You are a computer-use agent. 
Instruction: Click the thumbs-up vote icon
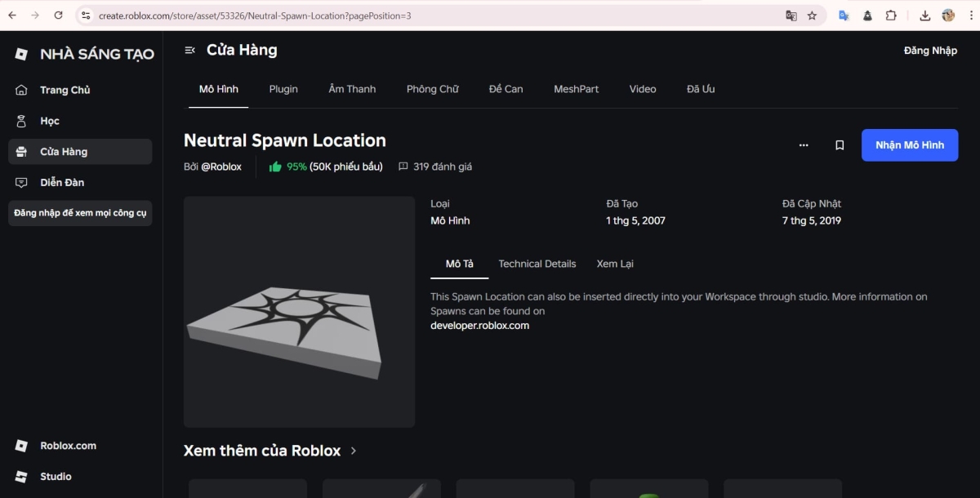click(277, 167)
